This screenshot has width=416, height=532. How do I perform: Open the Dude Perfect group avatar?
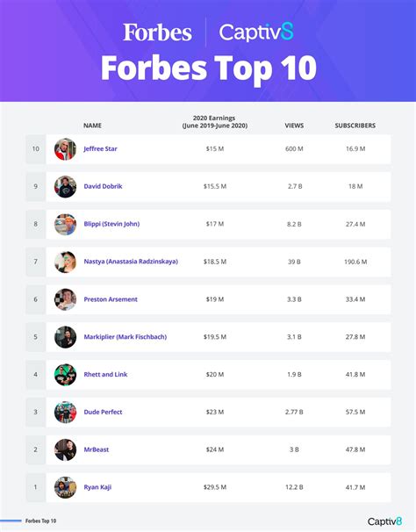pos(65,413)
